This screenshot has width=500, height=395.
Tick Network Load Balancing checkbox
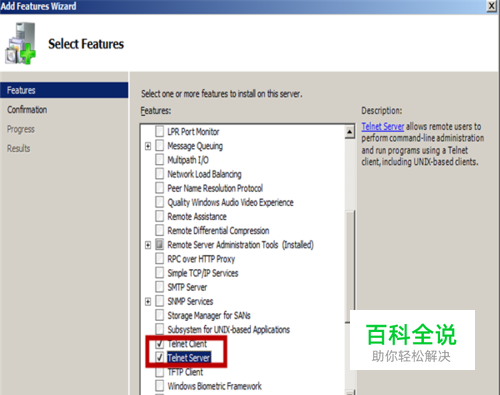[x=160, y=174]
